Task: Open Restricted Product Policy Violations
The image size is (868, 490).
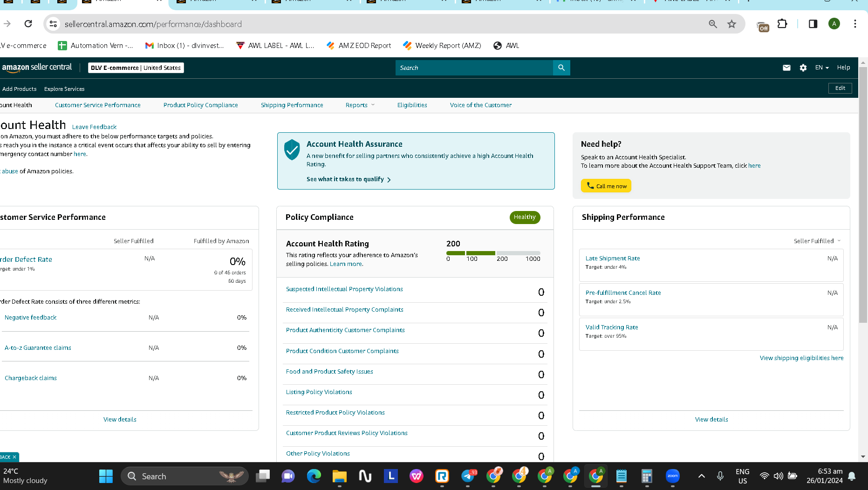Action: [x=335, y=413]
